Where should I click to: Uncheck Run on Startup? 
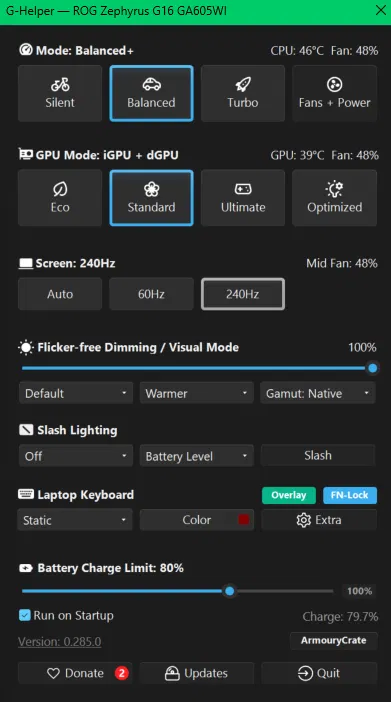(x=24, y=615)
